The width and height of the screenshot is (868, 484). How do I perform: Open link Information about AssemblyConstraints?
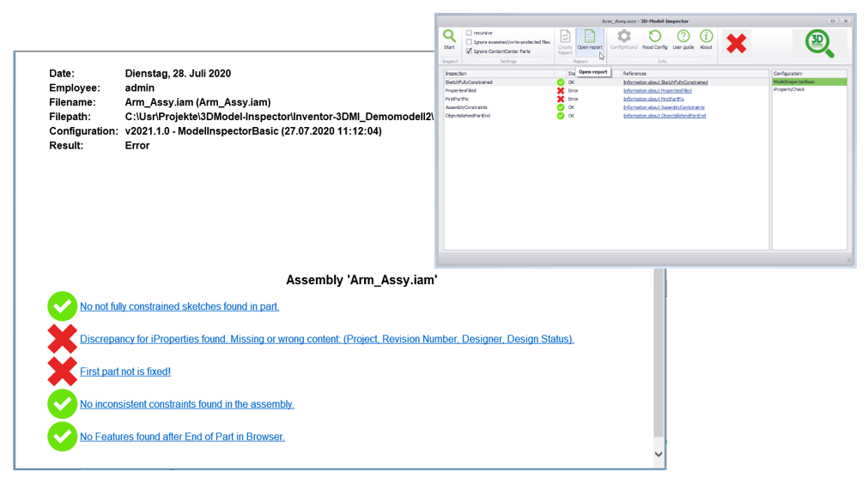(664, 107)
